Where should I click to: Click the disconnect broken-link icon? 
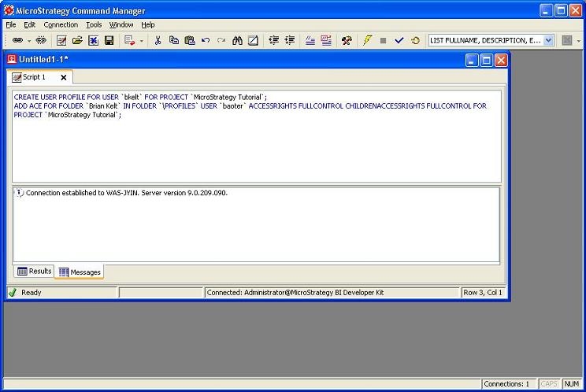(41, 40)
